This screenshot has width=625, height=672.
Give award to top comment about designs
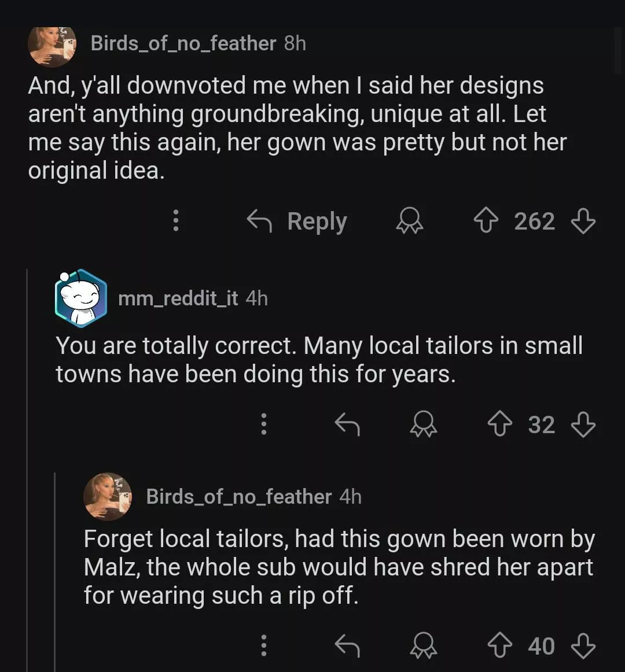click(410, 221)
